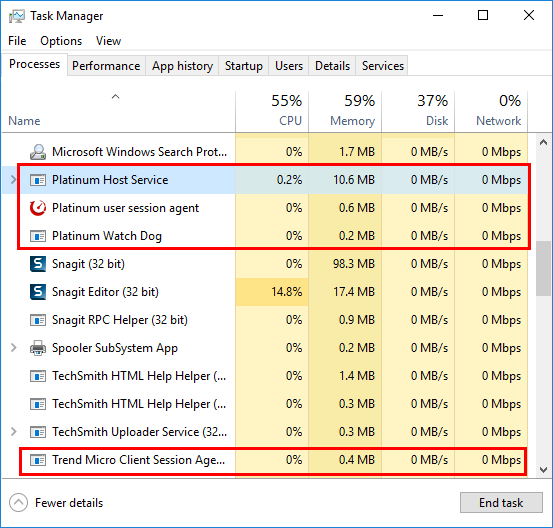This screenshot has height=528, width=553.
Task: Open the View menu
Action: (108, 41)
